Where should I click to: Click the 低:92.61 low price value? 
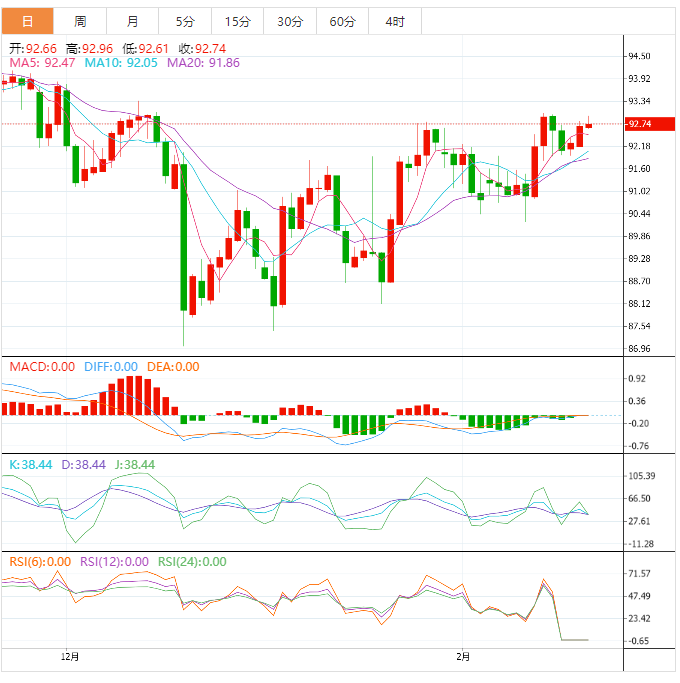[x=145, y=48]
